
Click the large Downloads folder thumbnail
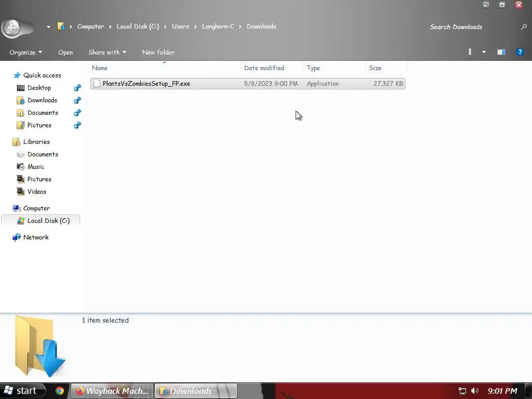pos(39,346)
